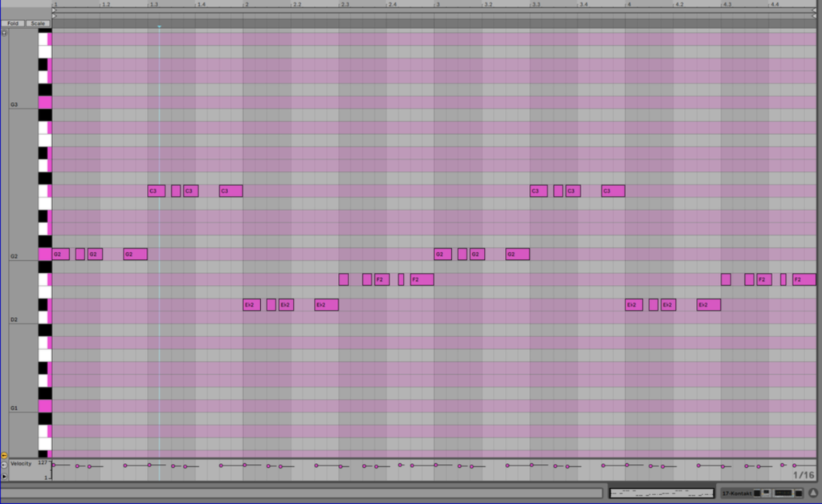Select the G2 note starting at bar 1

[x=61, y=254]
